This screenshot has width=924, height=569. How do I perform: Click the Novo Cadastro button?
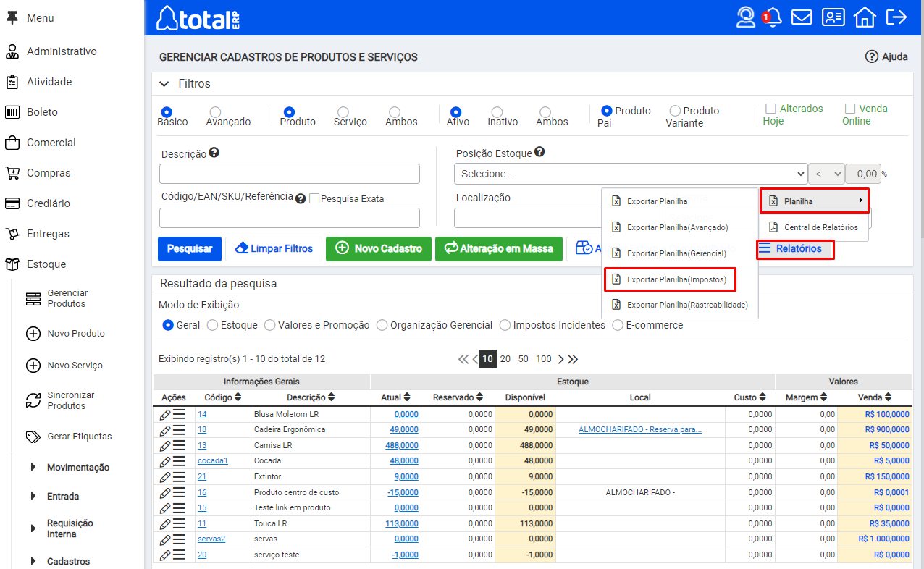pyautogui.click(x=379, y=248)
